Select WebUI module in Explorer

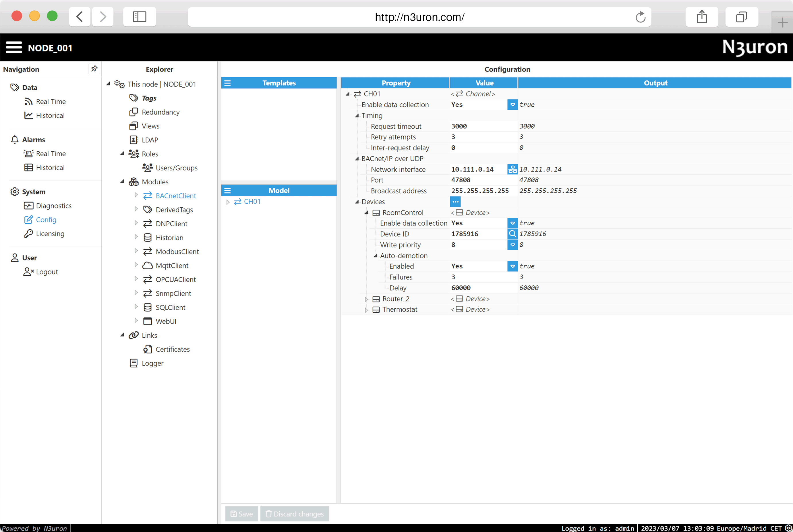coord(160,321)
